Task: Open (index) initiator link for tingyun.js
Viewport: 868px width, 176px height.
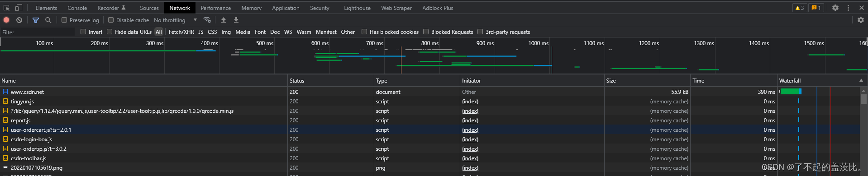Action: [x=470, y=101]
